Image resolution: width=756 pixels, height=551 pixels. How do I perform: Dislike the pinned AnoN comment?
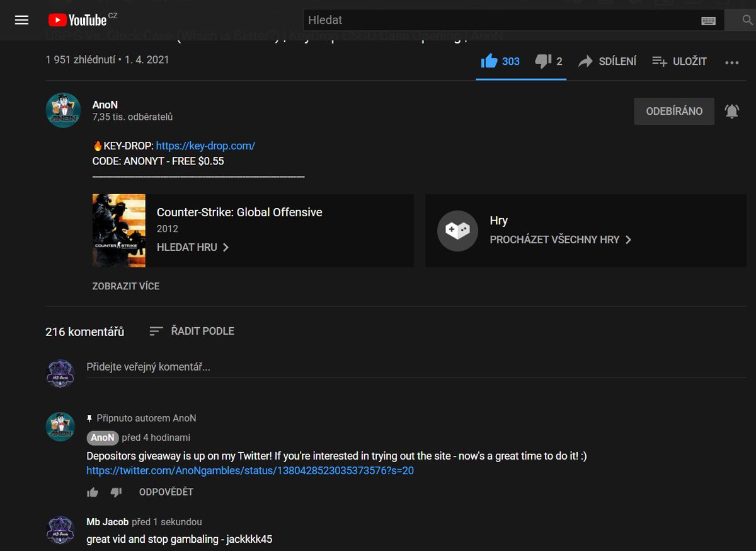(x=116, y=492)
